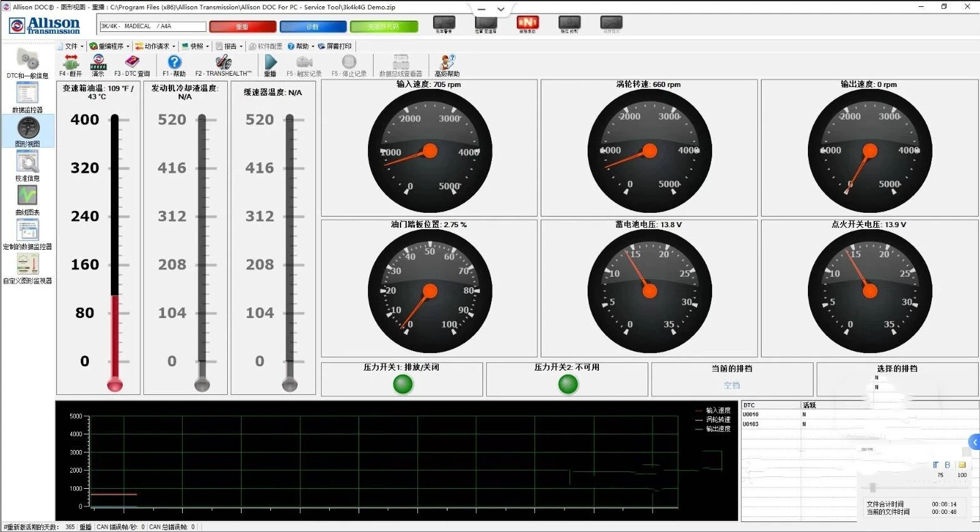Click 输入速度 gauge dial
980x532 pixels.
point(430,151)
